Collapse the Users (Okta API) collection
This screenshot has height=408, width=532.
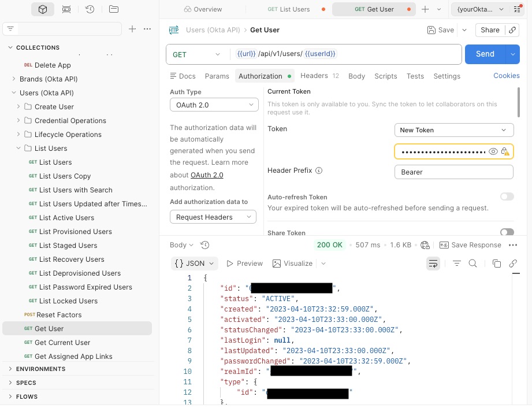point(14,92)
